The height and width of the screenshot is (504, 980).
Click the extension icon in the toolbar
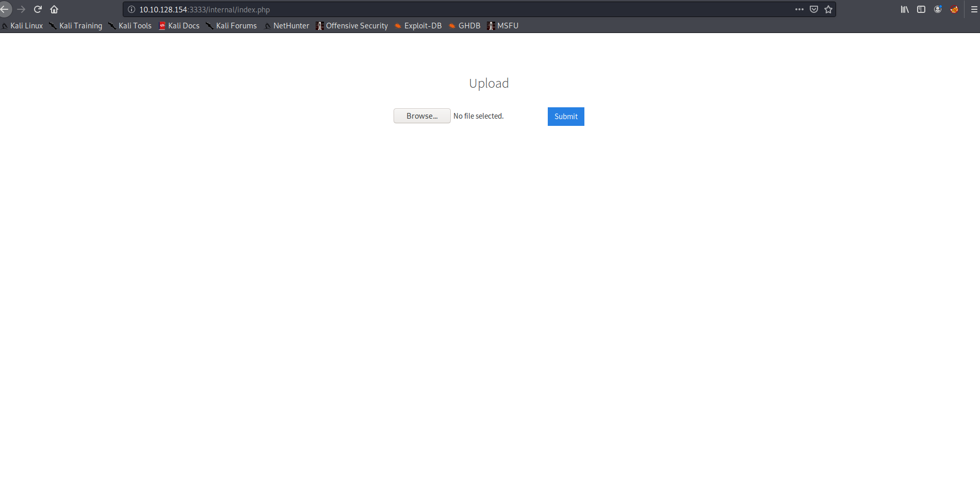954,9
